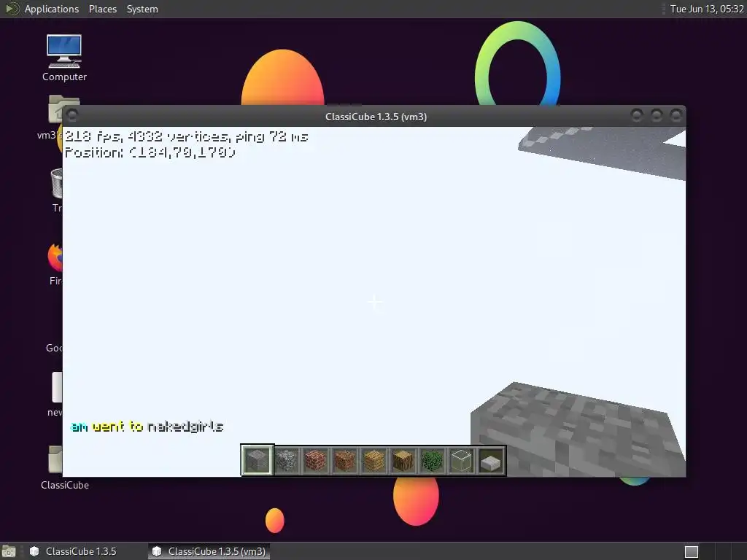Screen dimensions: 747x560
Task: Open the System menu
Action: [142, 9]
